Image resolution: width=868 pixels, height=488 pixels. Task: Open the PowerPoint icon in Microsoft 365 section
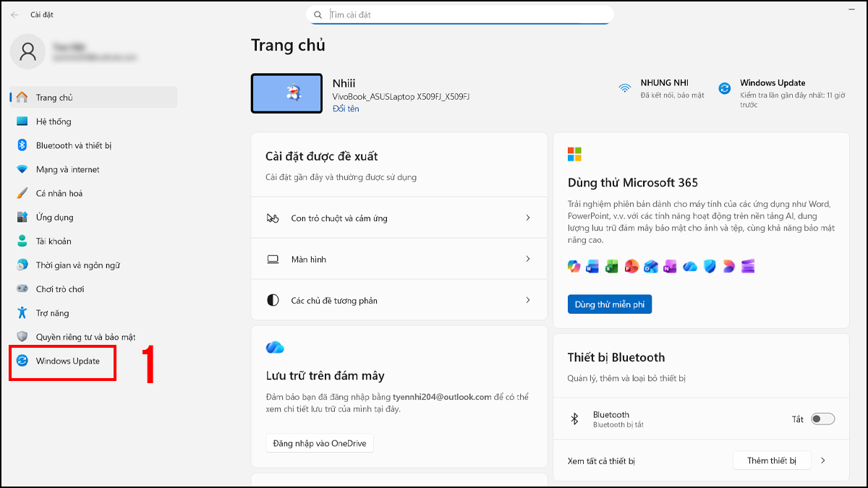tap(631, 266)
